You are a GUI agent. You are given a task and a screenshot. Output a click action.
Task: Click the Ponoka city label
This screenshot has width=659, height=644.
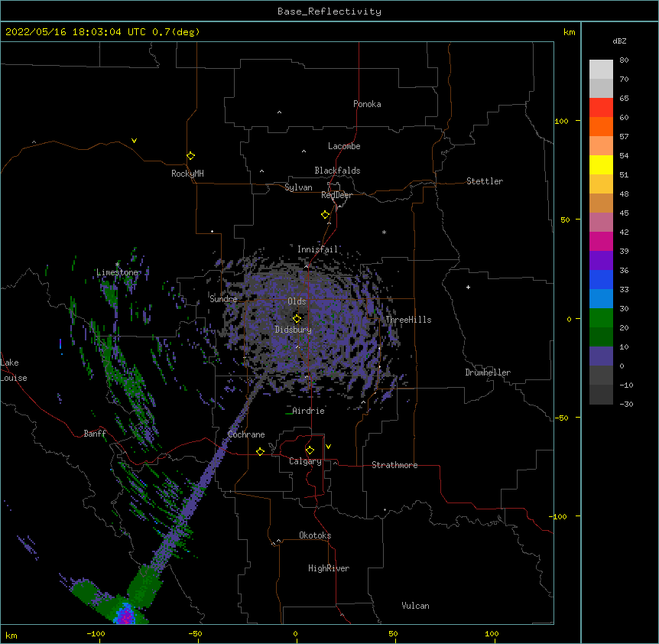pos(367,104)
